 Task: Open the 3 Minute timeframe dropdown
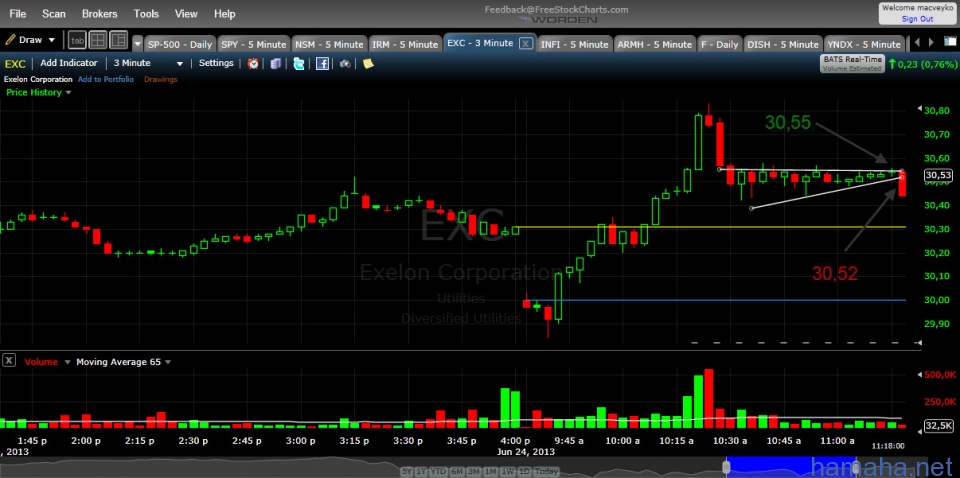148,63
